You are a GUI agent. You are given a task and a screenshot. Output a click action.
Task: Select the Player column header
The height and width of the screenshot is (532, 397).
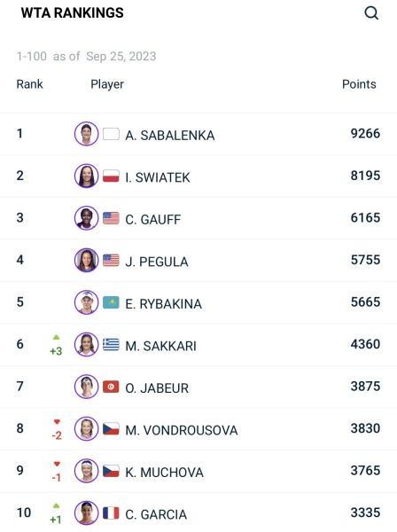coord(107,84)
